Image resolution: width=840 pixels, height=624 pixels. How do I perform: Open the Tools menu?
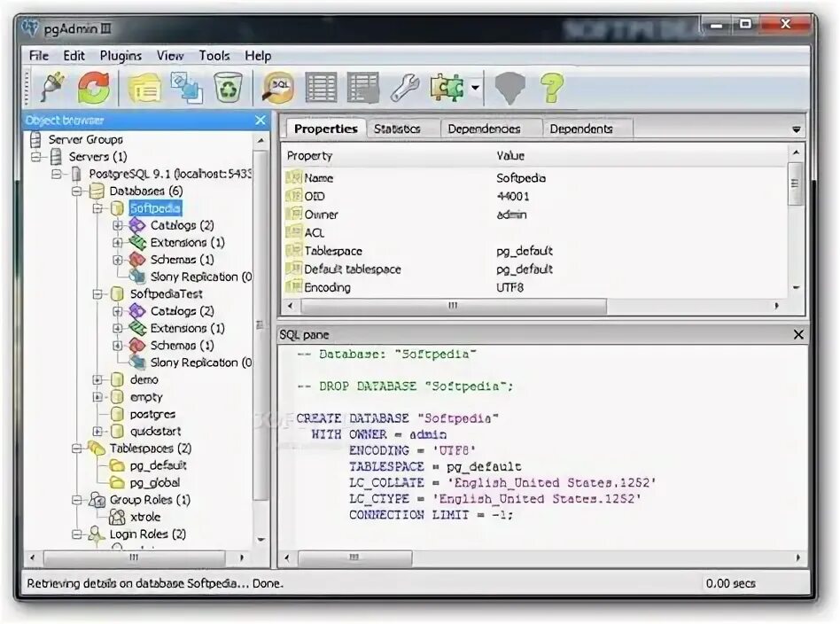(214, 56)
